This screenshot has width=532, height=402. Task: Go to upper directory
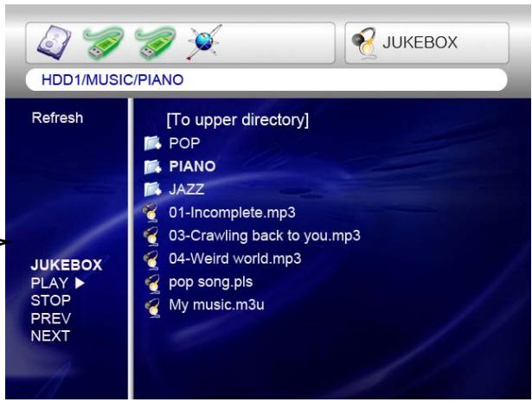point(238,120)
